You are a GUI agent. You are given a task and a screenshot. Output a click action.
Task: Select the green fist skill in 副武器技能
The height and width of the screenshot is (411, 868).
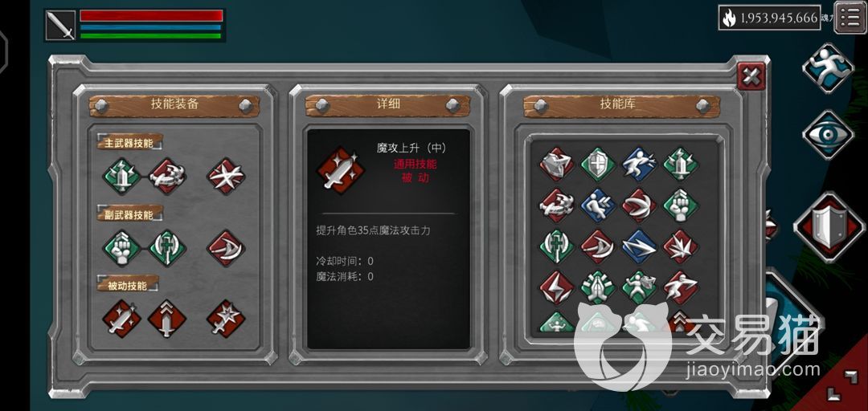click(122, 248)
